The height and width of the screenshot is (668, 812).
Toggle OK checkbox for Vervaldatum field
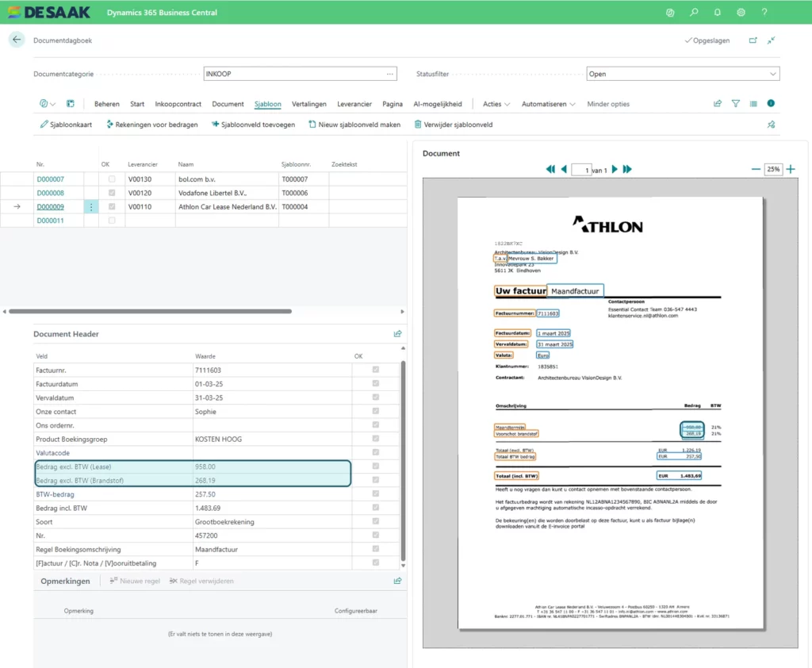click(x=375, y=397)
